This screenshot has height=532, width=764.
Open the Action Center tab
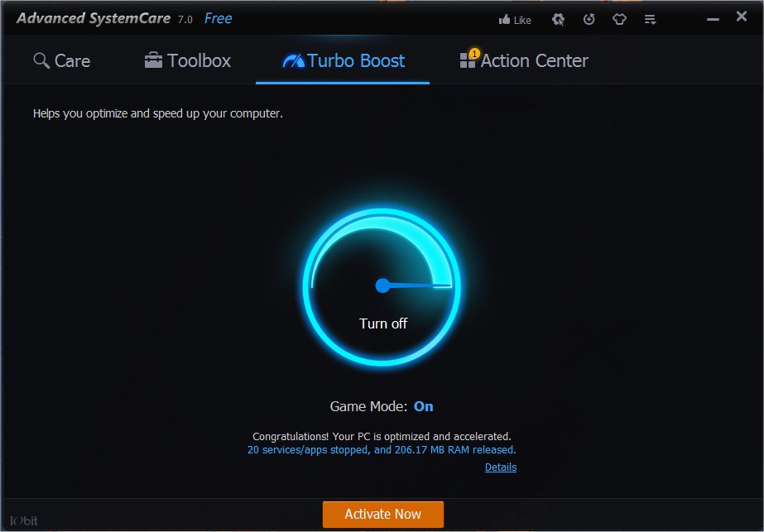point(524,61)
